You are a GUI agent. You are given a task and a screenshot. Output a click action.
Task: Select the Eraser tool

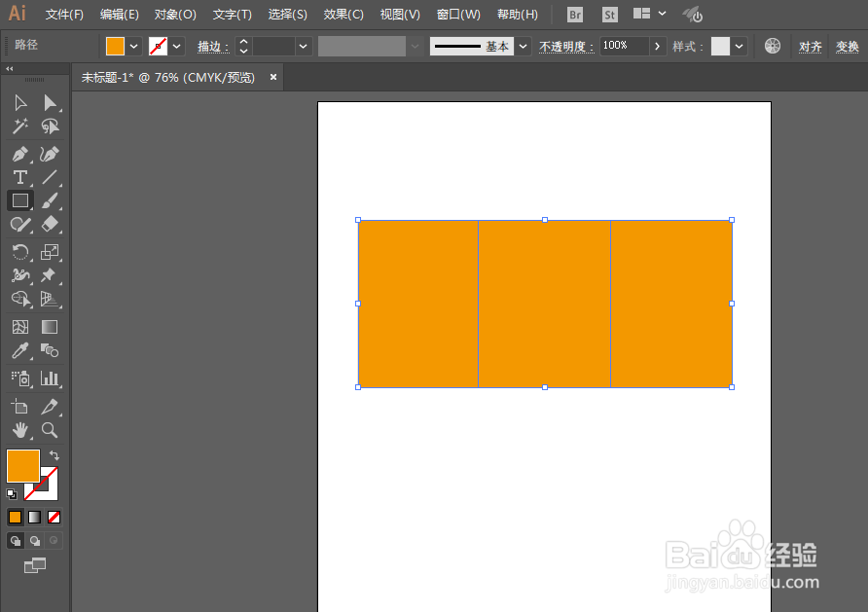point(50,224)
